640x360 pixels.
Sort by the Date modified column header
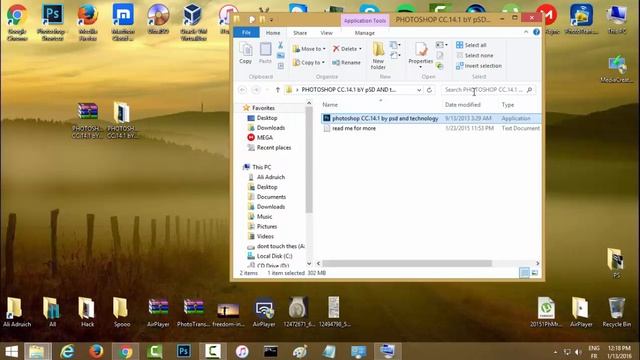(462, 105)
